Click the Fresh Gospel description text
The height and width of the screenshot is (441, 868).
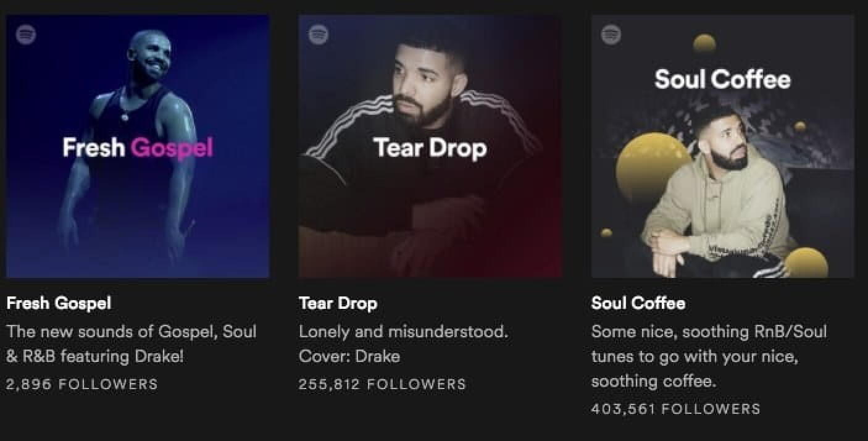131,344
